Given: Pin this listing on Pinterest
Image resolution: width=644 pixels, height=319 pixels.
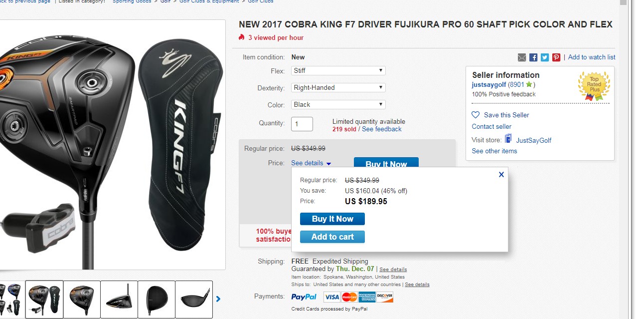Looking at the screenshot, I should [556, 57].
